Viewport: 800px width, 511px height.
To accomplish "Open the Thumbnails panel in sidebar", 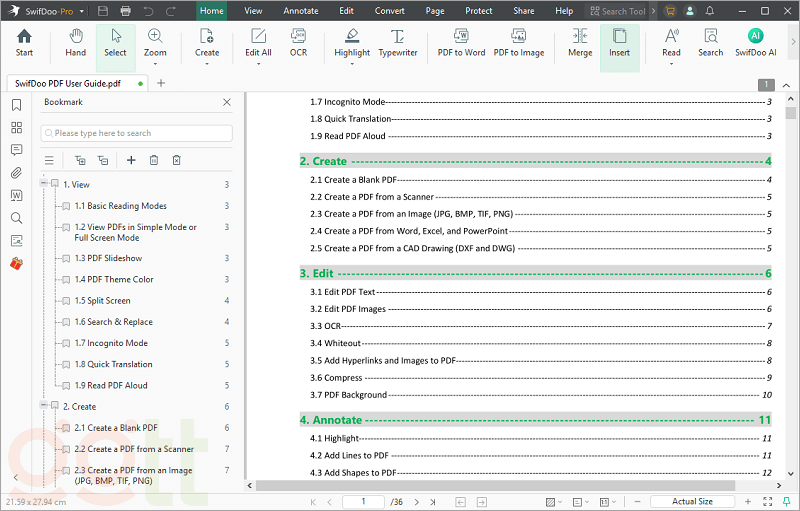I will 16,128.
